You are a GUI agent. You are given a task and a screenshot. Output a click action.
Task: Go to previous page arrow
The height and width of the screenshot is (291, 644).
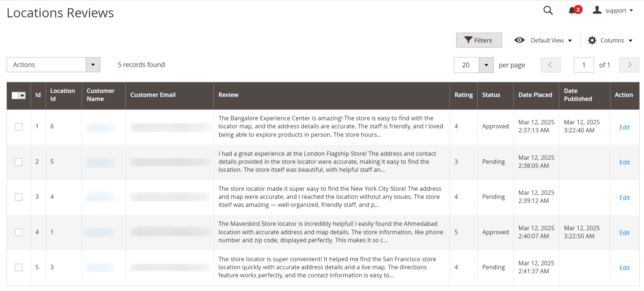pos(551,65)
